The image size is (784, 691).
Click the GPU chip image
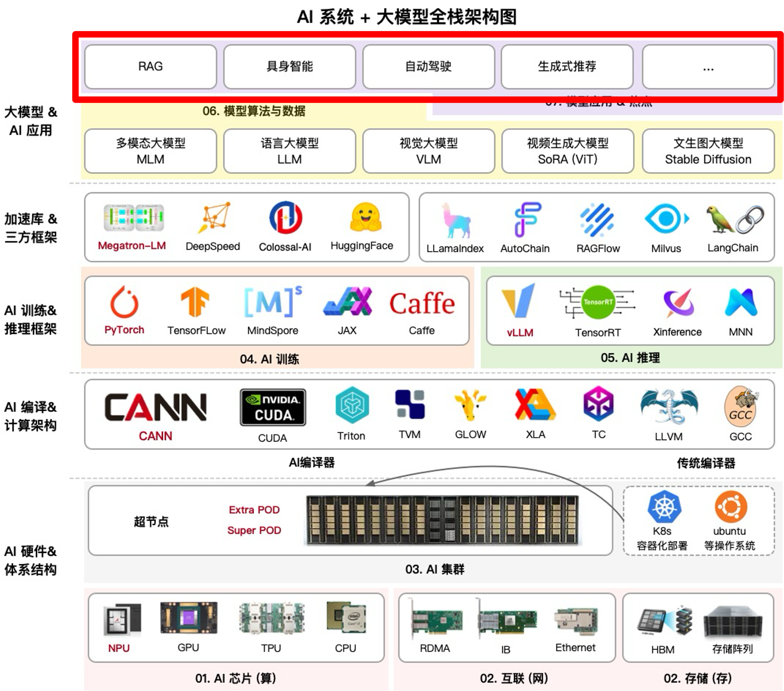(189, 617)
